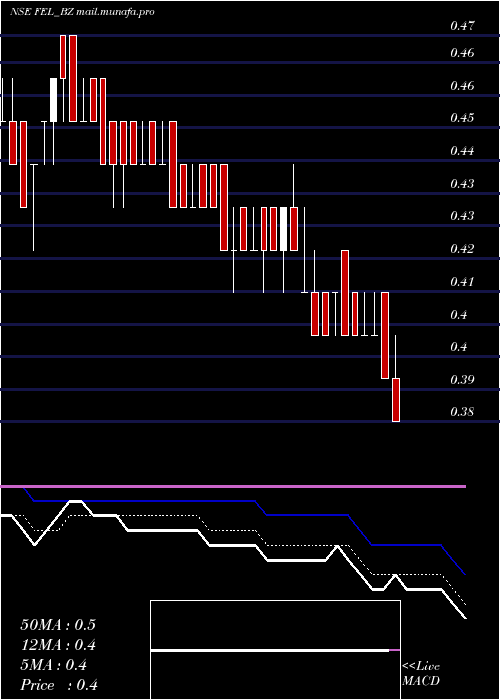This screenshot has width=500, height=700.
Task: Select the 5MA : 0.4 legend value
Action: coord(54,665)
